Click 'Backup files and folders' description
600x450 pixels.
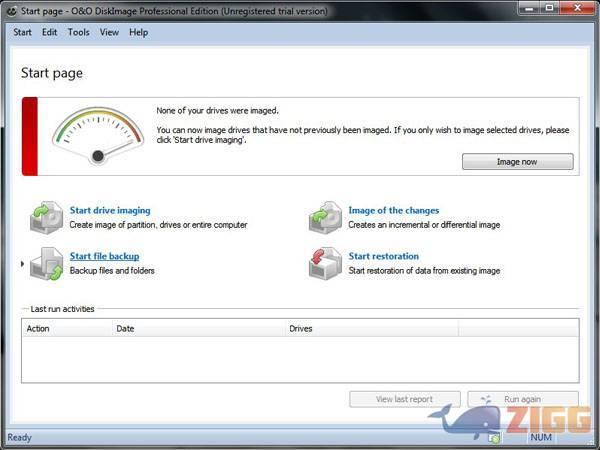click(112, 271)
